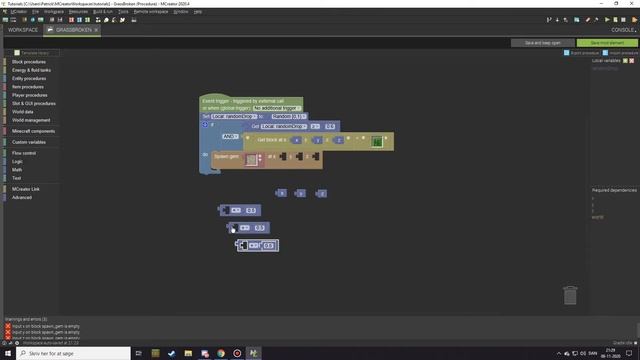Open File Explorer from the taskbar

tap(188, 353)
